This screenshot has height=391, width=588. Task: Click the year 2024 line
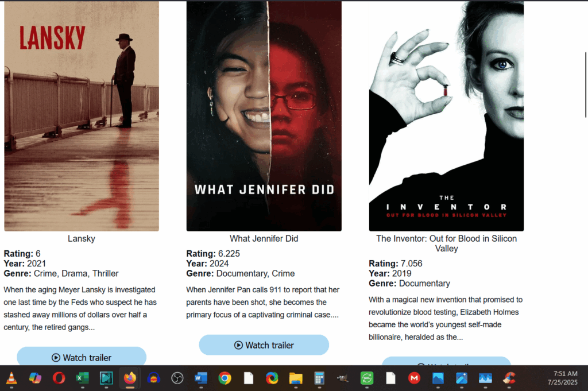(x=207, y=264)
